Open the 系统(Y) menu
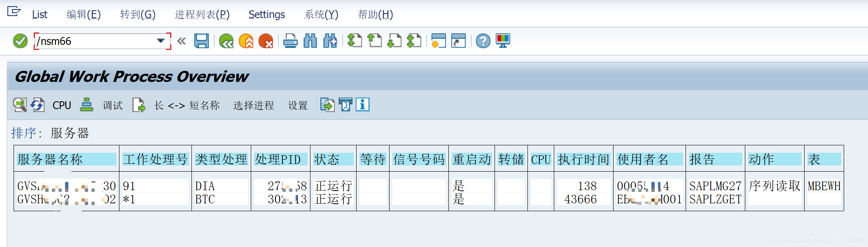 pyautogui.click(x=322, y=15)
